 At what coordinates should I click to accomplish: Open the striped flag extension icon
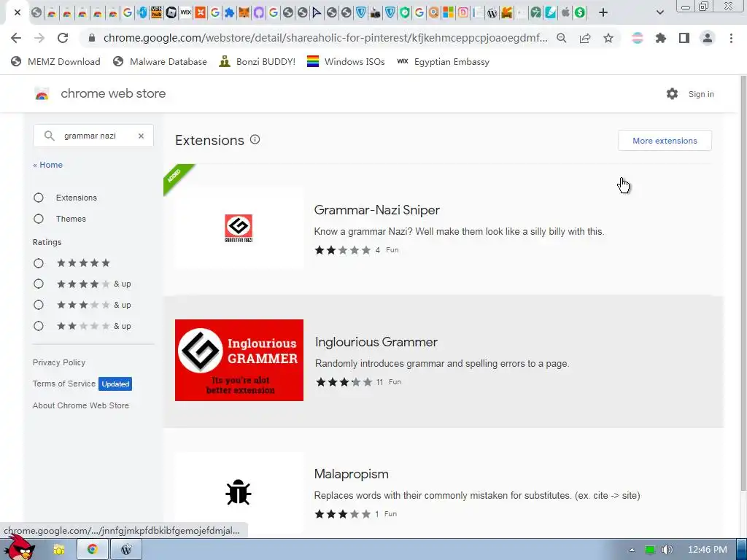click(638, 38)
